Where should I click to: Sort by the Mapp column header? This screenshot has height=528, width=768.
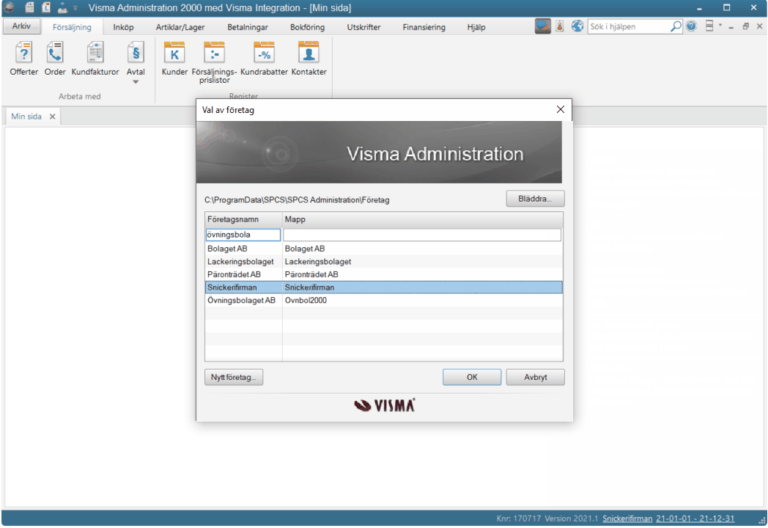click(x=423, y=219)
